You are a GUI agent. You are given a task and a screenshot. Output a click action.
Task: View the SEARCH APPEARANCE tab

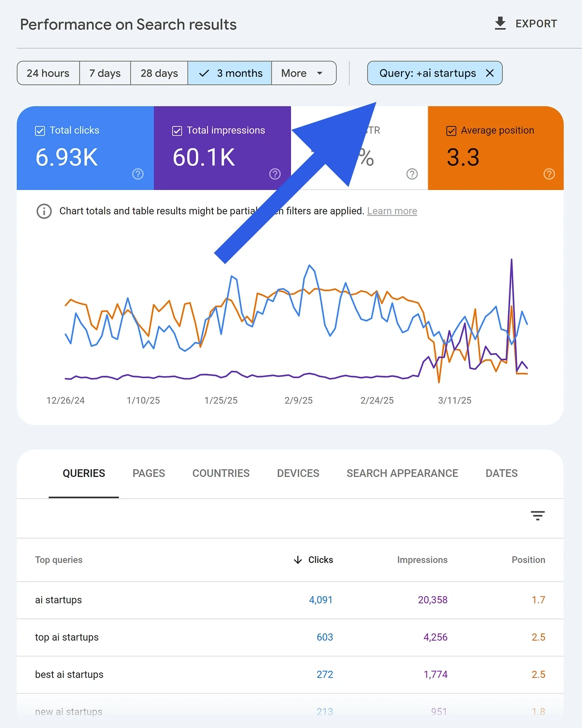pyautogui.click(x=402, y=474)
